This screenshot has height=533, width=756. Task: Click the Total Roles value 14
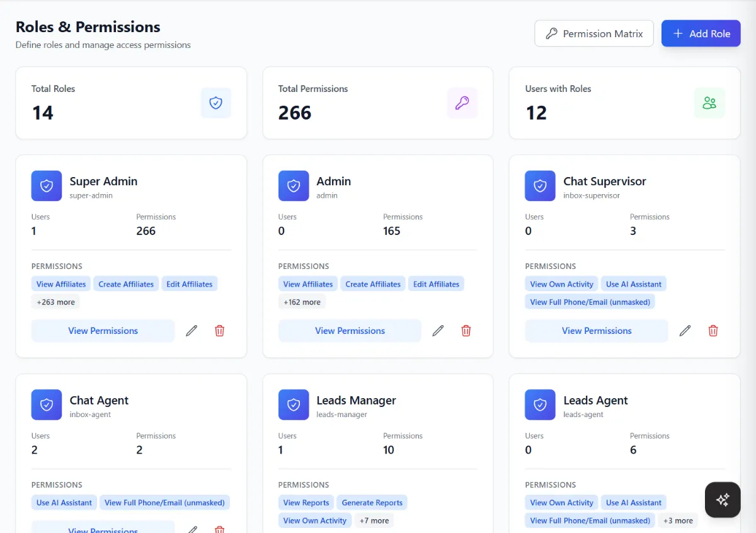click(43, 113)
